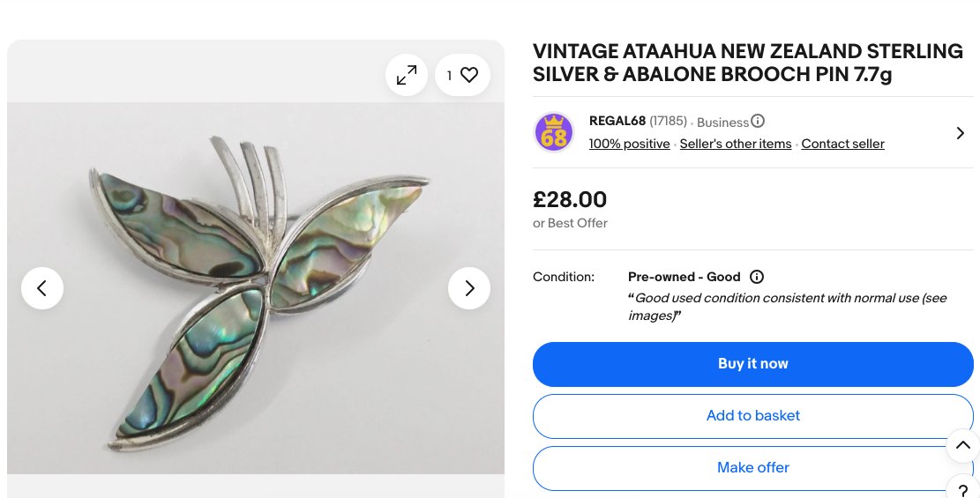The image size is (980, 498).
Task: View Business seller info icon
Action: (758, 122)
